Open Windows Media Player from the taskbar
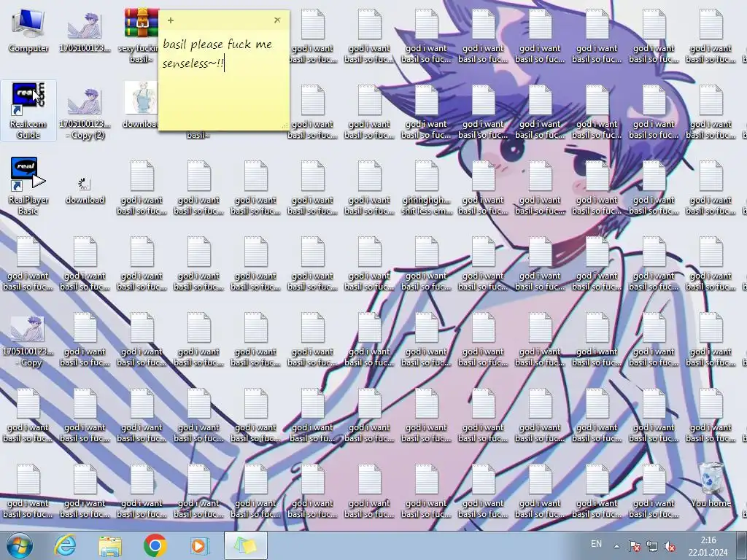747x560 pixels. (200, 545)
